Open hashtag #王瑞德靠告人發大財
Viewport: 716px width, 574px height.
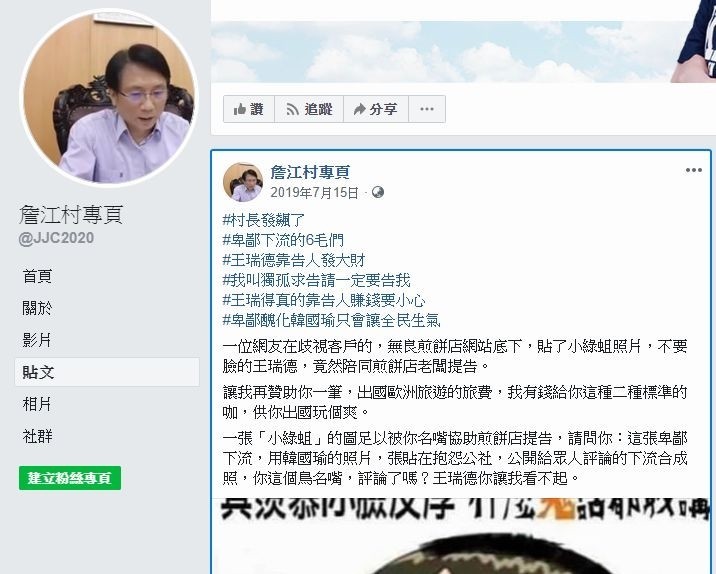coord(294,260)
